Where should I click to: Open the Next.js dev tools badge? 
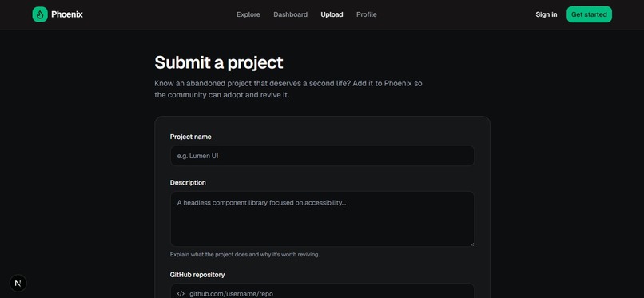(18, 284)
